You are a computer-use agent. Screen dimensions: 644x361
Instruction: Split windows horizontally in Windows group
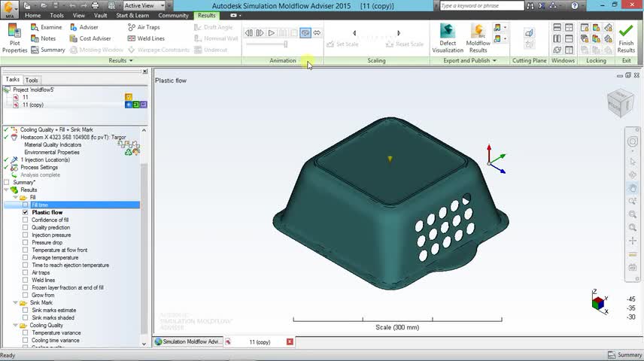pos(557,28)
